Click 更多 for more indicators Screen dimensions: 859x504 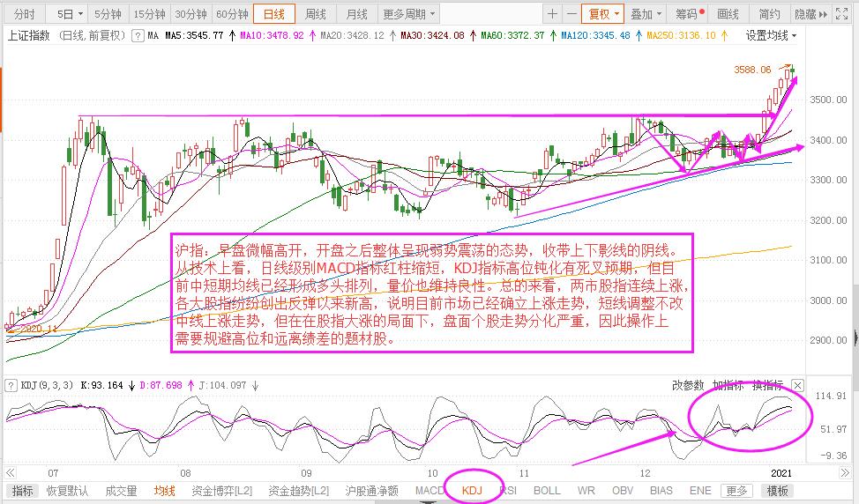click(x=736, y=491)
